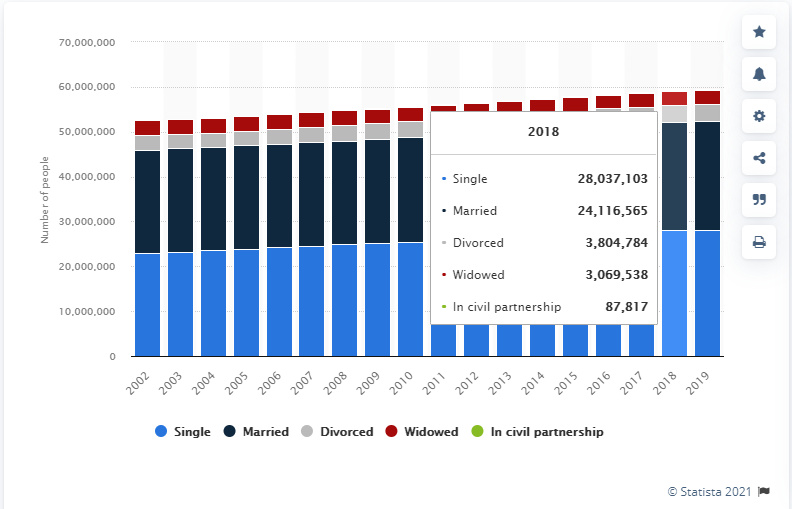Click the 2011 x-axis year label
The width and height of the screenshot is (792, 509).
[434, 383]
